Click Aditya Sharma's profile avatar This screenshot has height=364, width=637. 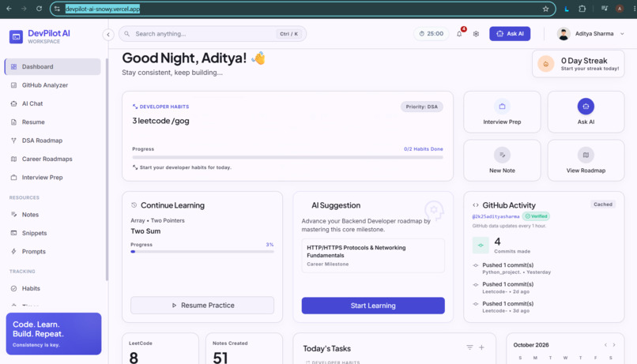(563, 34)
